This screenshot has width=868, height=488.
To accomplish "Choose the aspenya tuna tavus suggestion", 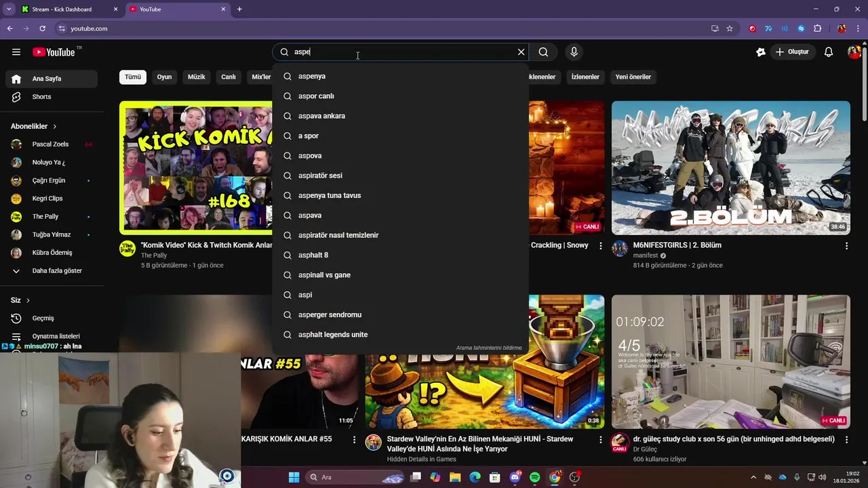I will (401, 196).
